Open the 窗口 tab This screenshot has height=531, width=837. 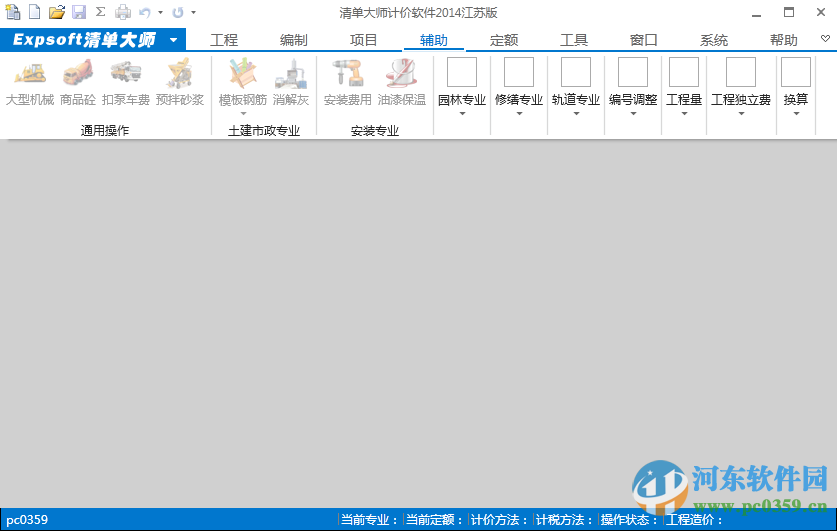coord(643,40)
